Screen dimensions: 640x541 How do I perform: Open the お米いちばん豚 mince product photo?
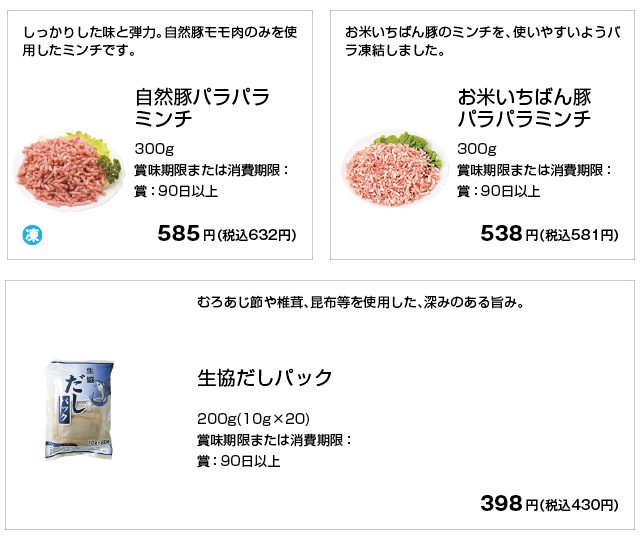click(392, 164)
